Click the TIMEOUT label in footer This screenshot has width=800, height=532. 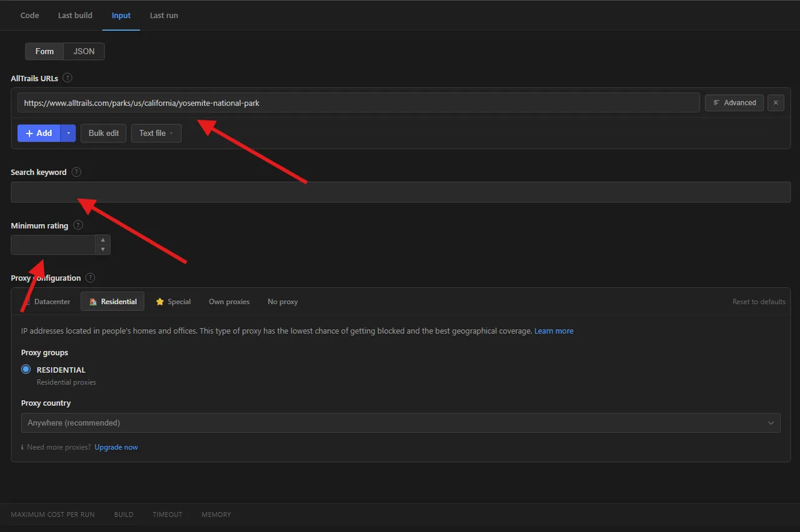point(167,515)
